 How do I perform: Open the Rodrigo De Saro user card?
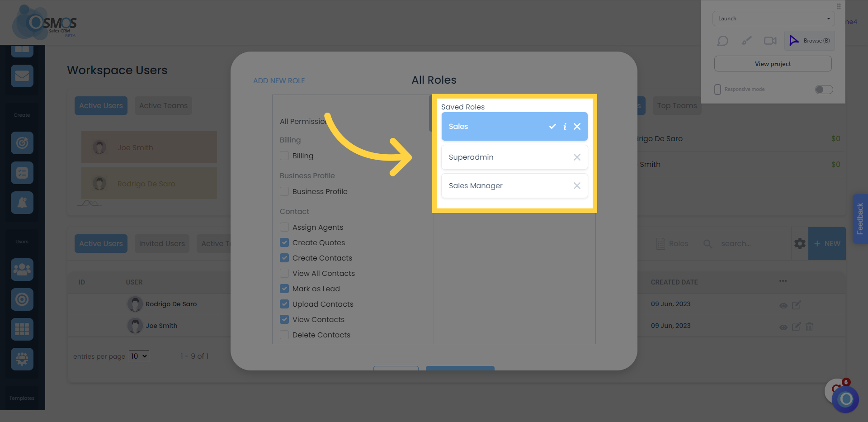tap(149, 184)
